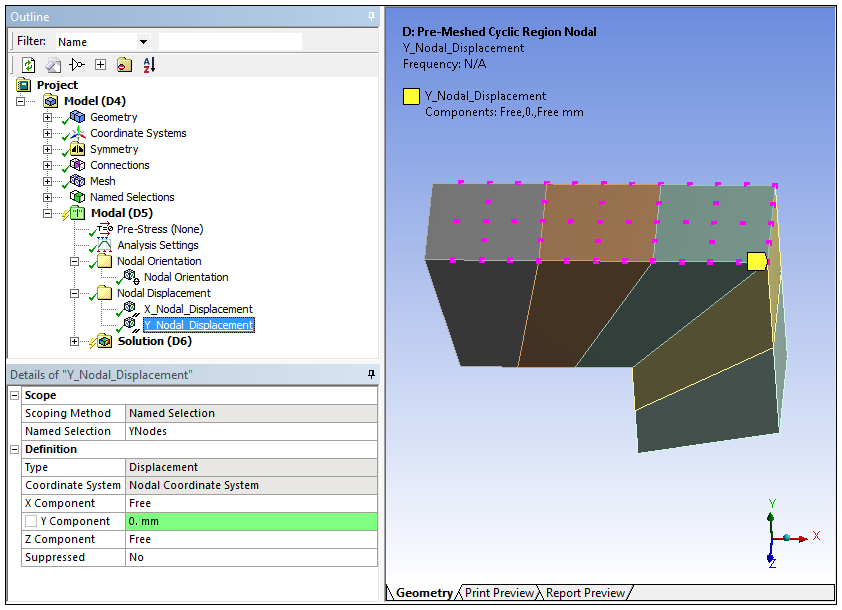Click the eraser clear-filter toolbar icon

(x=52, y=65)
